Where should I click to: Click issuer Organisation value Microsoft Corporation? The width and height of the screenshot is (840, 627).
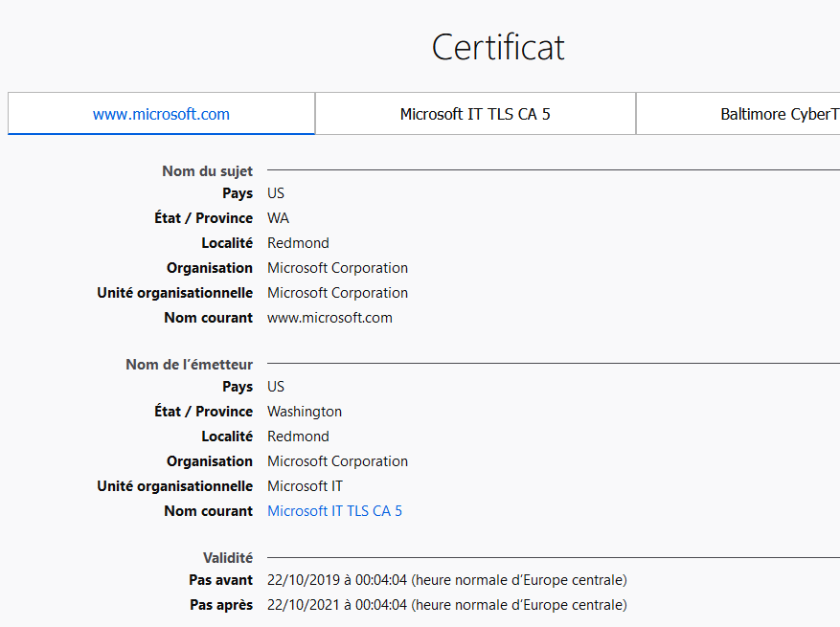click(x=337, y=461)
